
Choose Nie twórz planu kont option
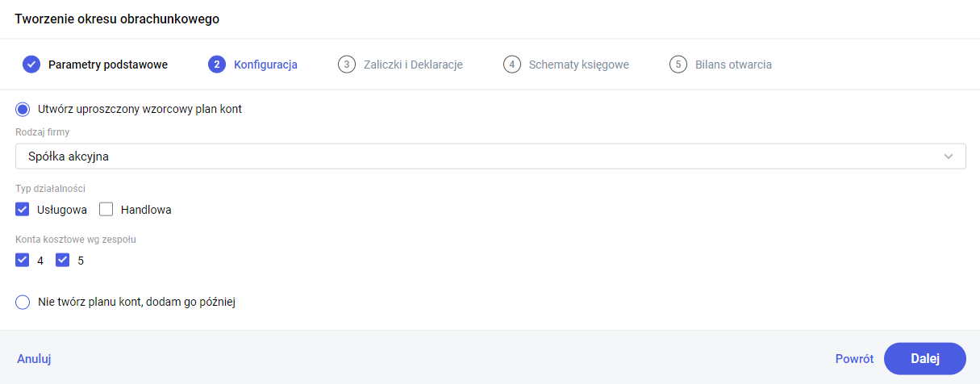[23, 303]
